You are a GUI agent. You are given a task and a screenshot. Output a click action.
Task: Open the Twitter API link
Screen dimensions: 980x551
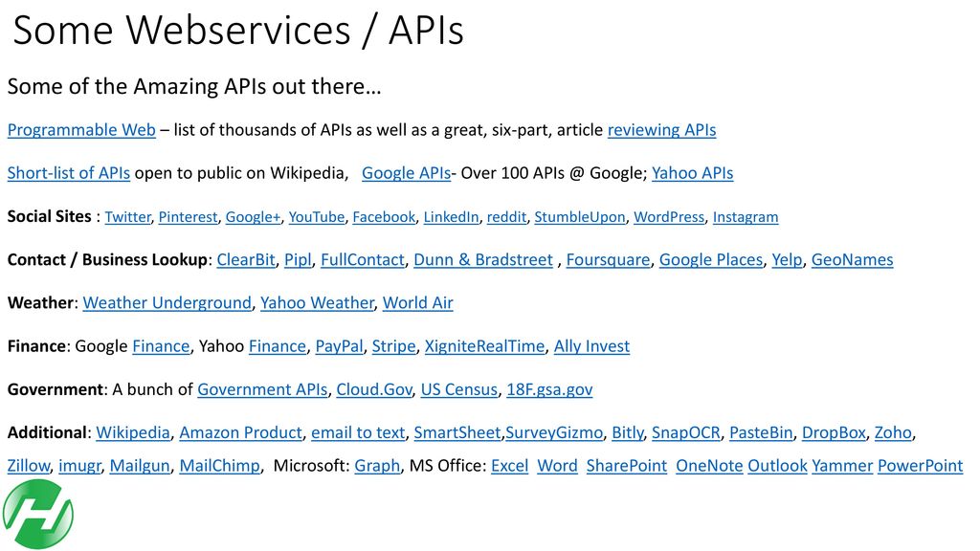coord(127,217)
